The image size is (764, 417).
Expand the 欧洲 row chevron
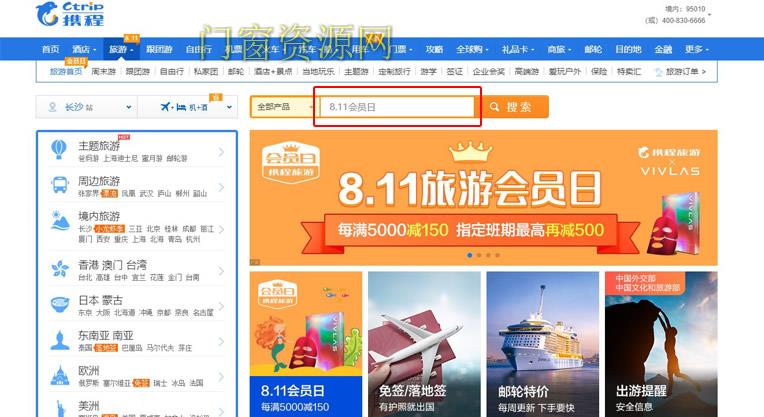coord(221,377)
